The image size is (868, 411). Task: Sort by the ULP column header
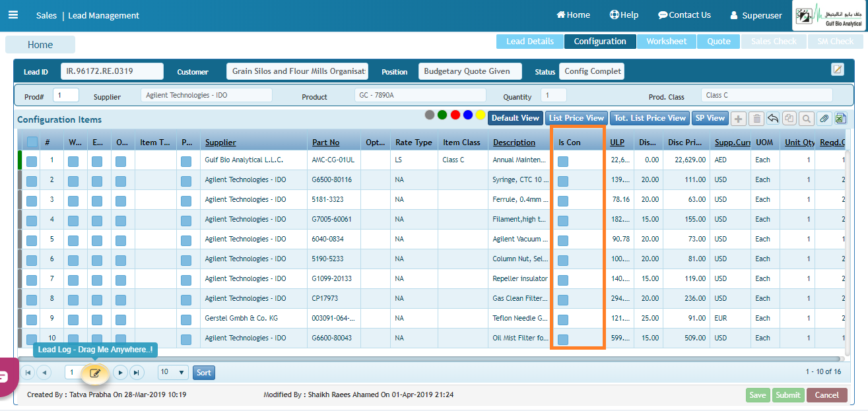click(x=617, y=142)
